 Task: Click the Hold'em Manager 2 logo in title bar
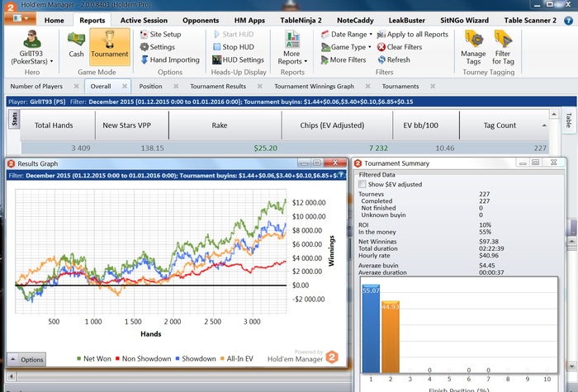pyautogui.click(x=10, y=6)
